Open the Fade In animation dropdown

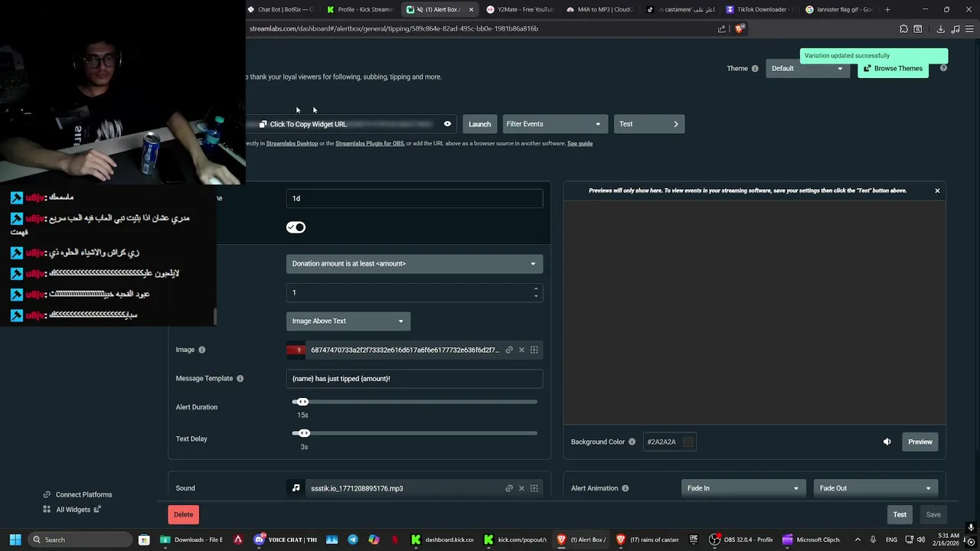[743, 488]
